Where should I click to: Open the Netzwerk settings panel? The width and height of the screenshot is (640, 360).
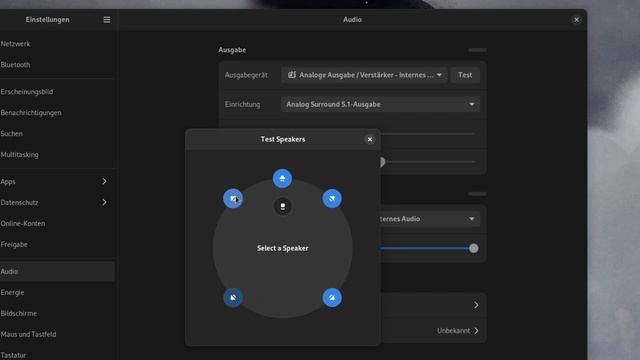(57, 44)
